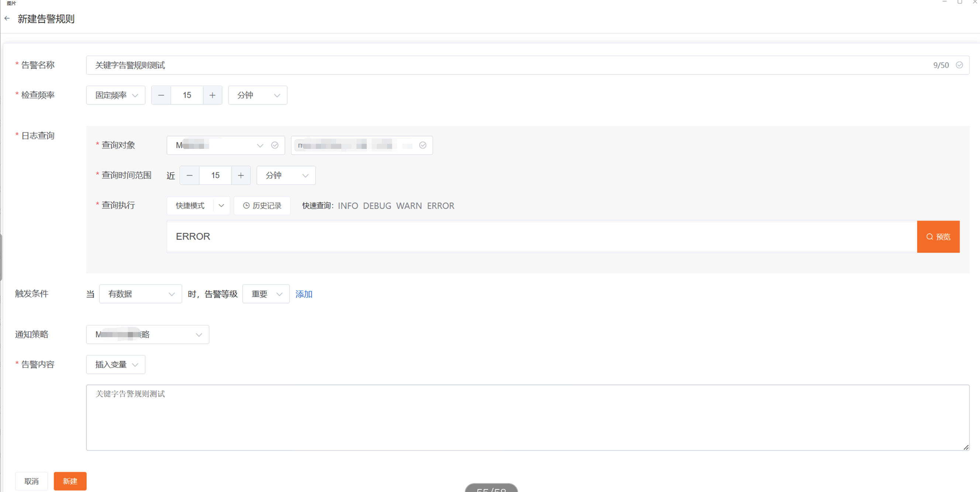
Task: Click the clear icon in alarm name field
Action: [959, 65]
